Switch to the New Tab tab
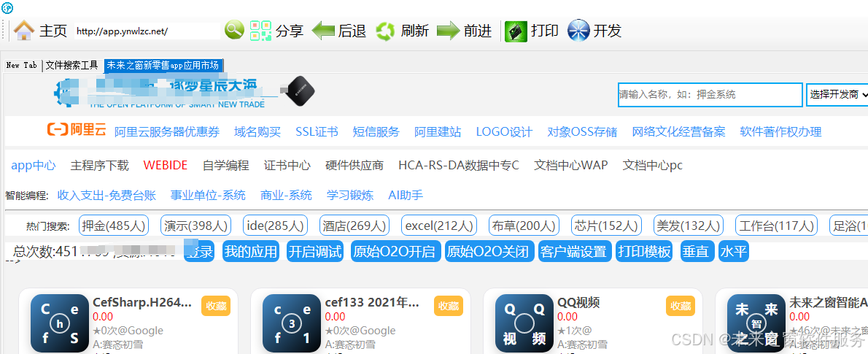This screenshot has width=868, height=354. [x=22, y=66]
